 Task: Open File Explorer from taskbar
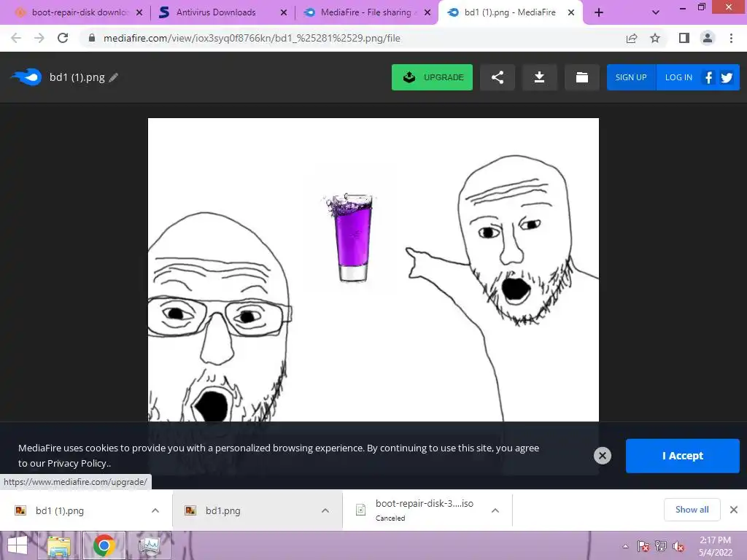[59, 545]
